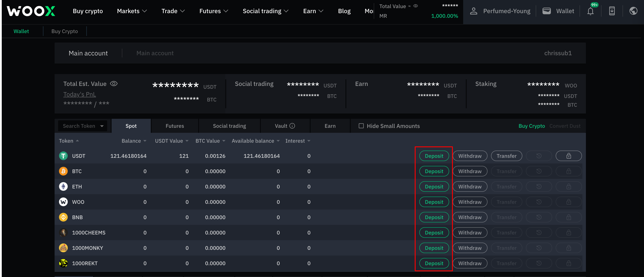Image resolution: width=644 pixels, height=277 pixels.
Task: Expand the Trade menu
Action: 173,11
